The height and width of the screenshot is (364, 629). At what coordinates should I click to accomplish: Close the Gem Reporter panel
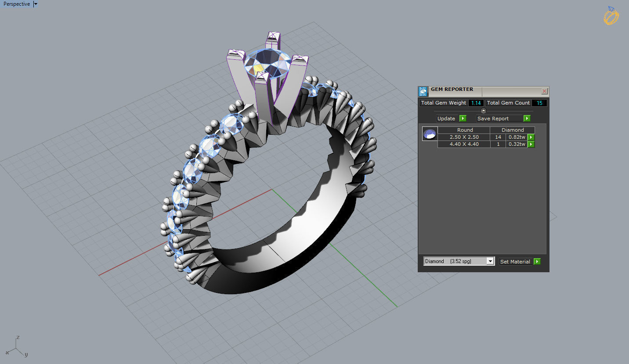point(545,91)
